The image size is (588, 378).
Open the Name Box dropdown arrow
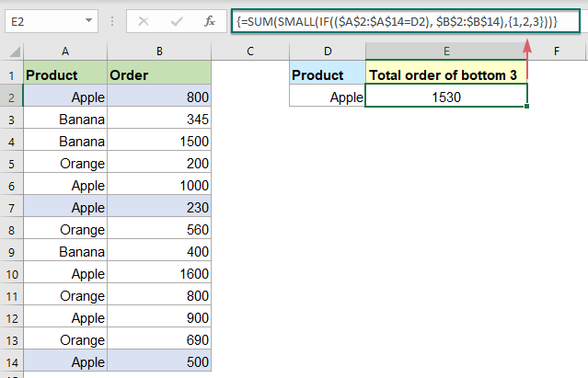coord(87,19)
